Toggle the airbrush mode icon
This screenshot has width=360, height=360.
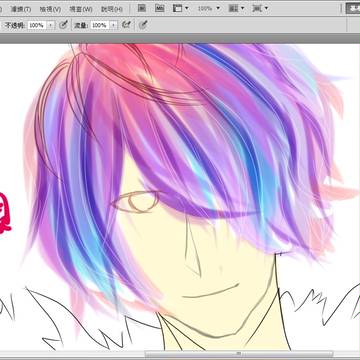(126, 25)
